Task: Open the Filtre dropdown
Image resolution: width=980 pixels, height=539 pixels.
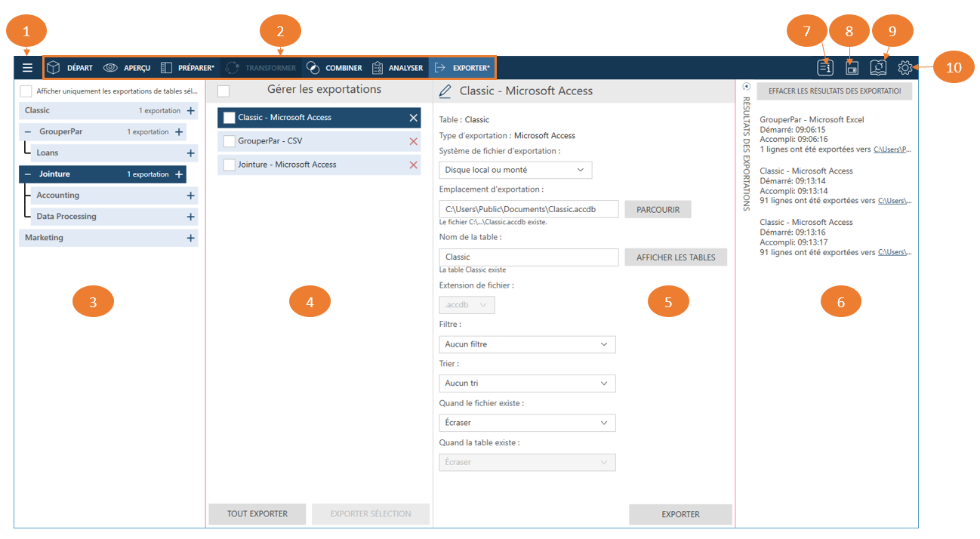Action: pyautogui.click(x=527, y=344)
